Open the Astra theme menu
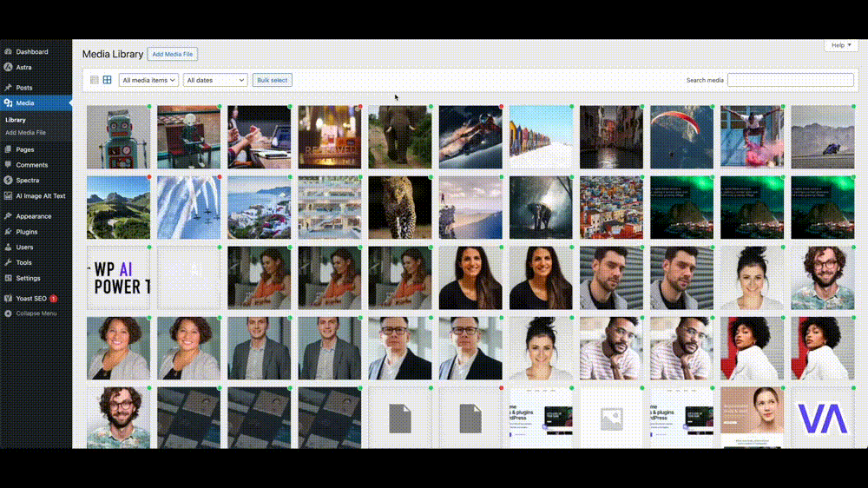The width and height of the screenshot is (868, 488). (23, 67)
